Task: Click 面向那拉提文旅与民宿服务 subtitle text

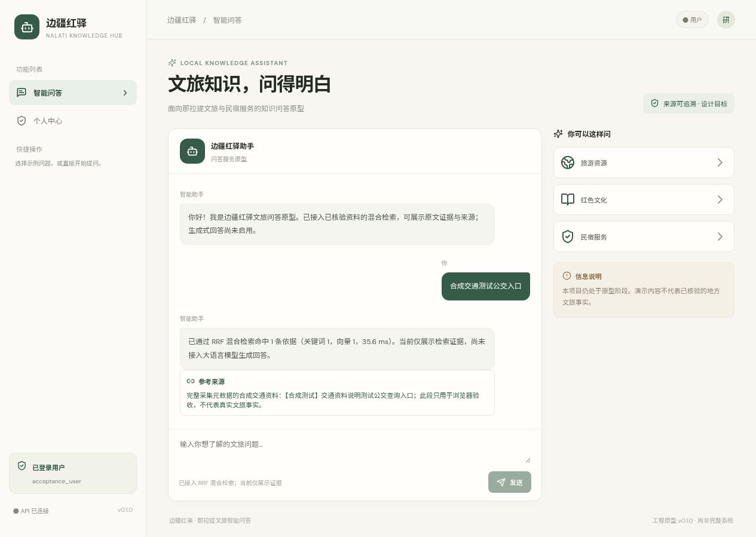Action: click(x=236, y=109)
